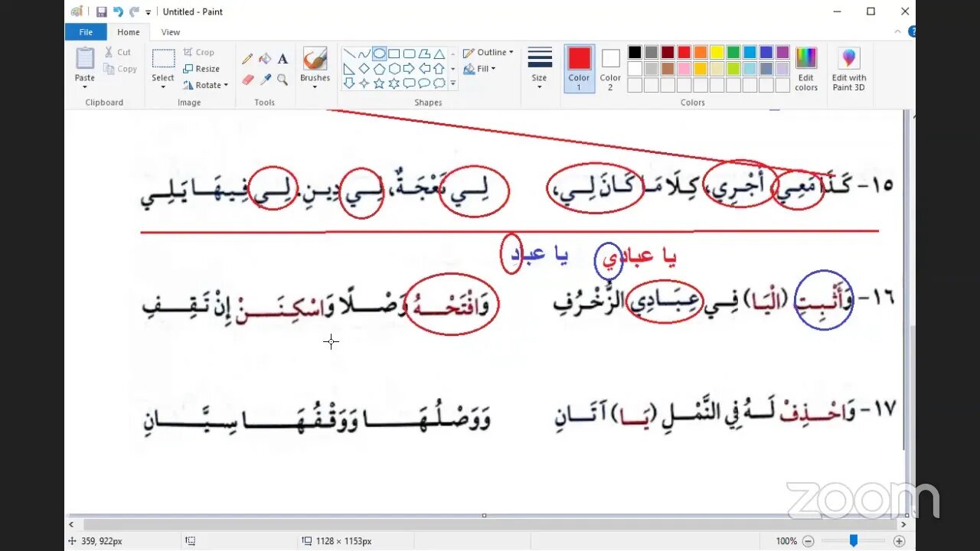Image resolution: width=980 pixels, height=551 pixels.
Task: Click the zoom in plus button
Action: pyautogui.click(x=899, y=541)
